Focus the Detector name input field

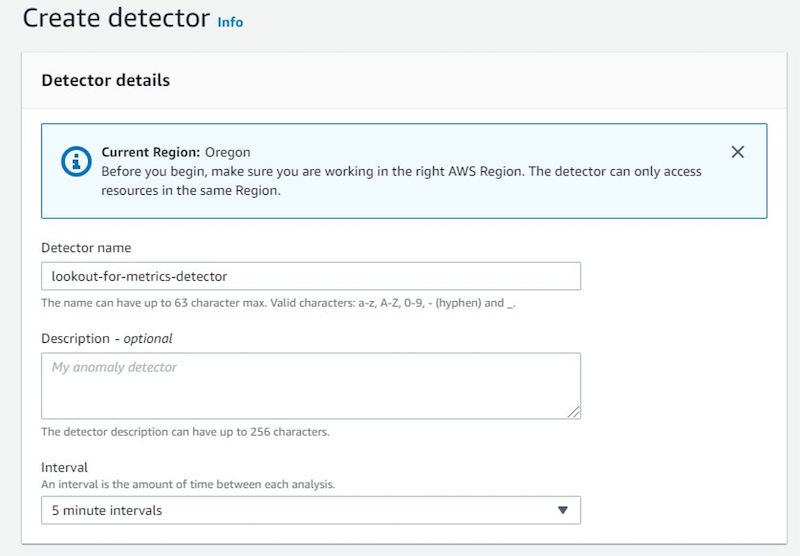click(310, 276)
